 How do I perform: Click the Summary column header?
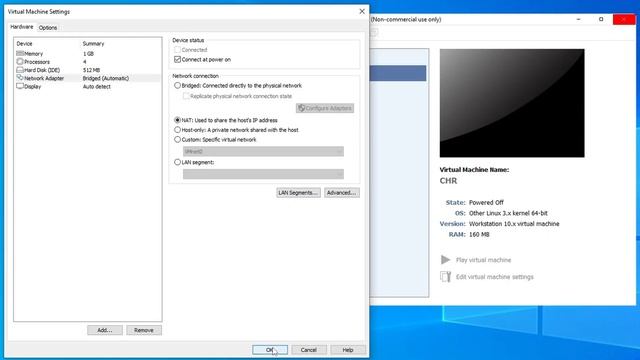pos(93,44)
